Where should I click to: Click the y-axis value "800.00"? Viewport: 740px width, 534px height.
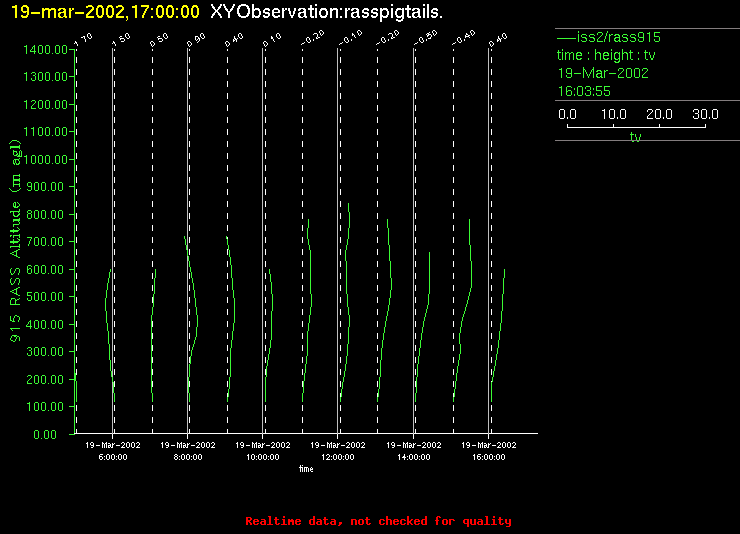tap(45, 215)
